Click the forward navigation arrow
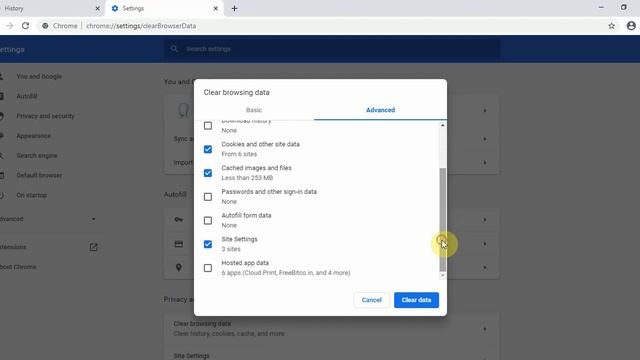This screenshot has width=640, height=360. pyautogui.click(x=9, y=26)
